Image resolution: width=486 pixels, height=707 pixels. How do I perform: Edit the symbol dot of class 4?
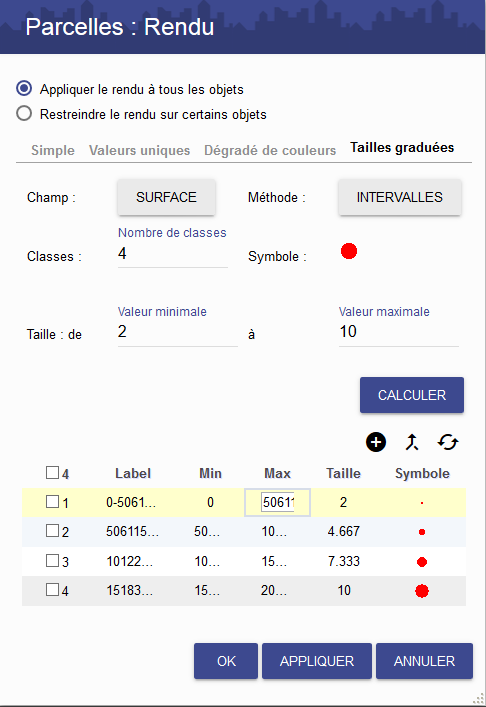422,591
